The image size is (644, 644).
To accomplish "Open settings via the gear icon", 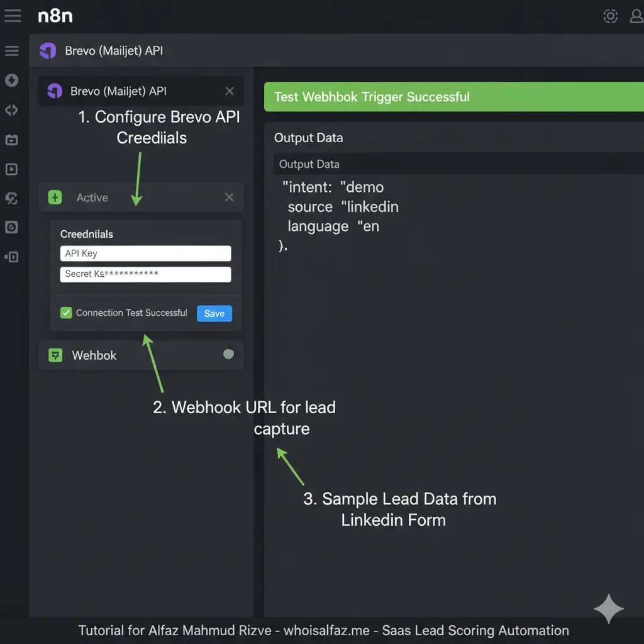I will click(610, 16).
